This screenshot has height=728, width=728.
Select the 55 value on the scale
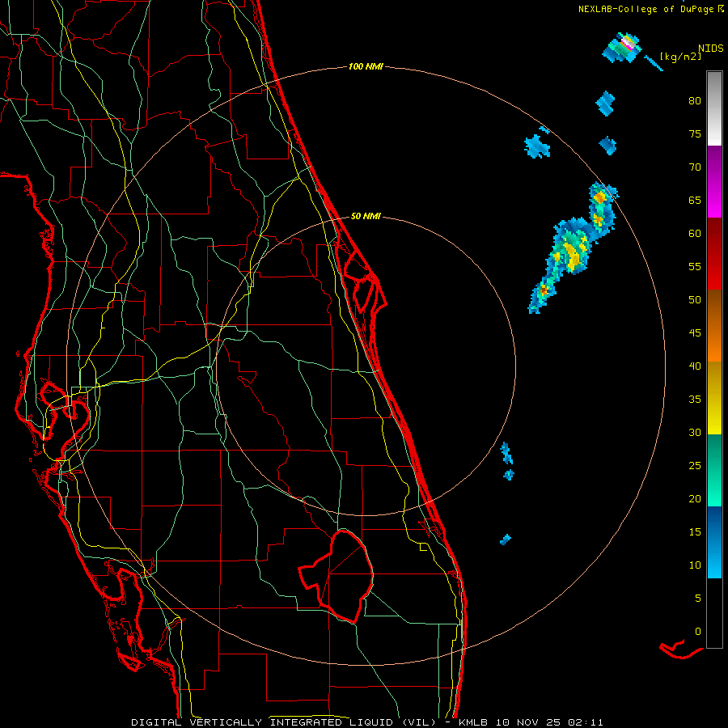(x=695, y=267)
